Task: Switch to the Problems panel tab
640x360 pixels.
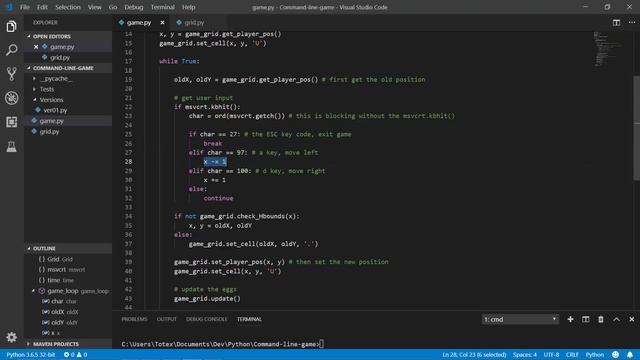Action: pyautogui.click(x=134, y=319)
